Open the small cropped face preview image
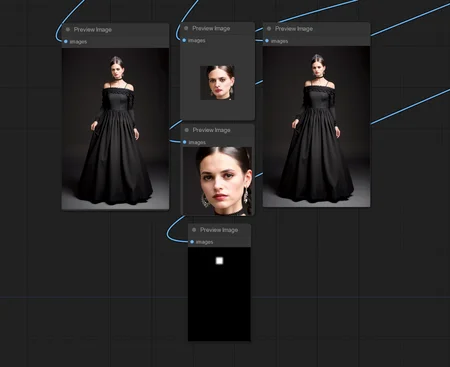The image size is (450, 367). tap(217, 83)
